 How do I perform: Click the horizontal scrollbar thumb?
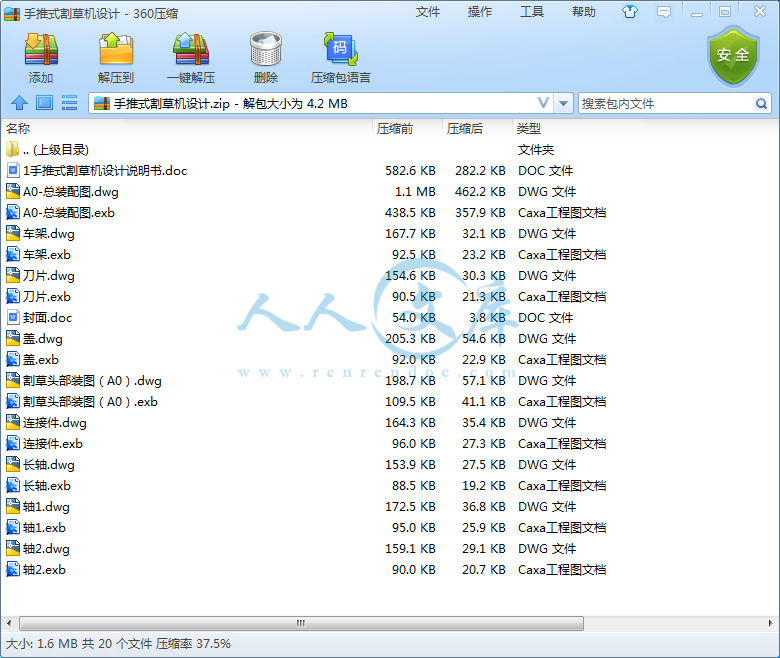tap(301, 623)
